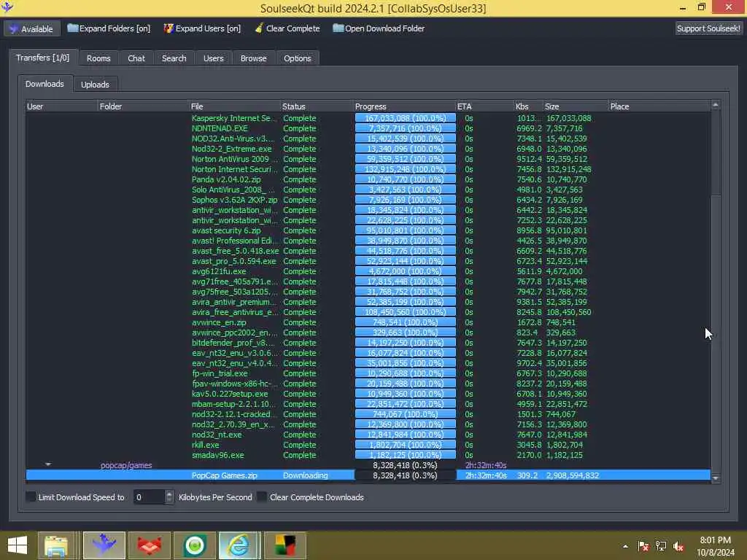747x560 pixels.
Task: Switch to the Transfers [1/0] tab
Action: (x=43, y=58)
